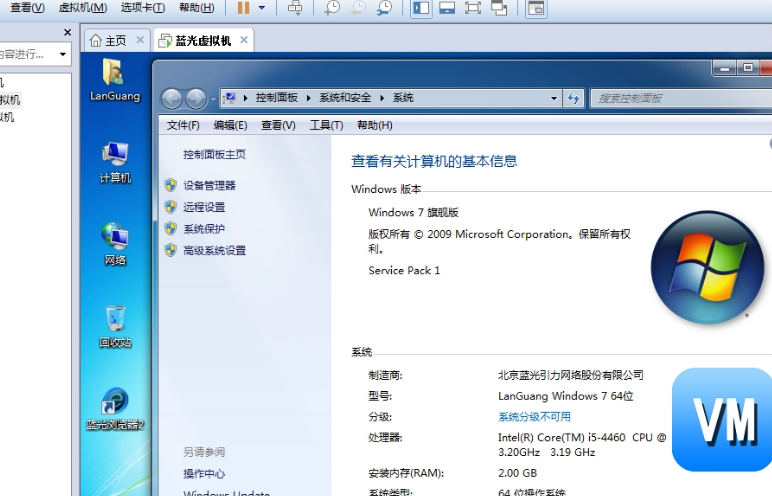The image size is (772, 496).
Task: Toggle the library sidebar view icon
Action: (421, 8)
